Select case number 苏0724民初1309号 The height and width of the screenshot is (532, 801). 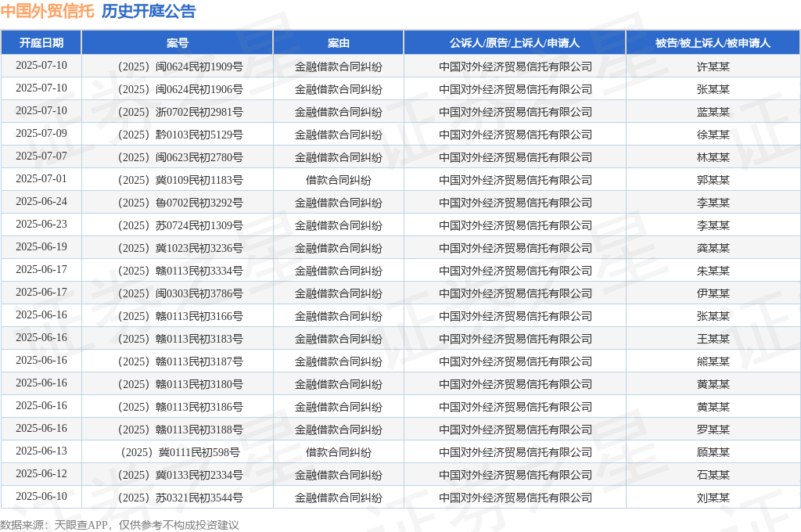199,225
